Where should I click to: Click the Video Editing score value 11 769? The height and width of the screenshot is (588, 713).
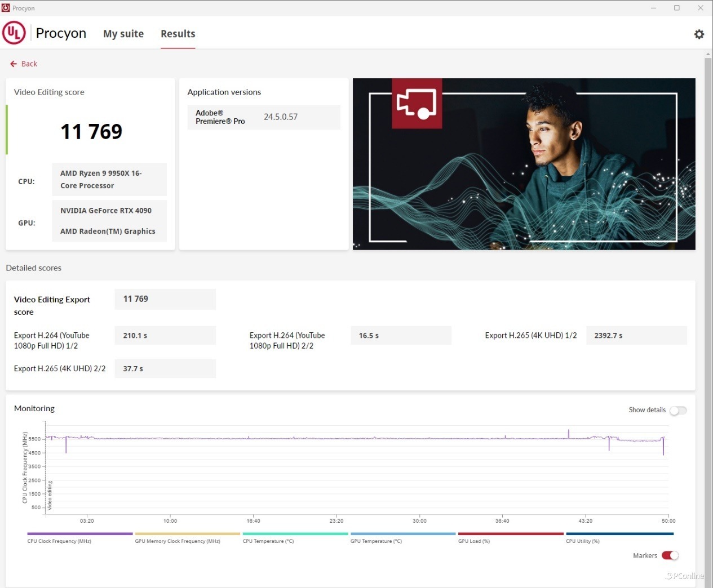click(x=91, y=132)
